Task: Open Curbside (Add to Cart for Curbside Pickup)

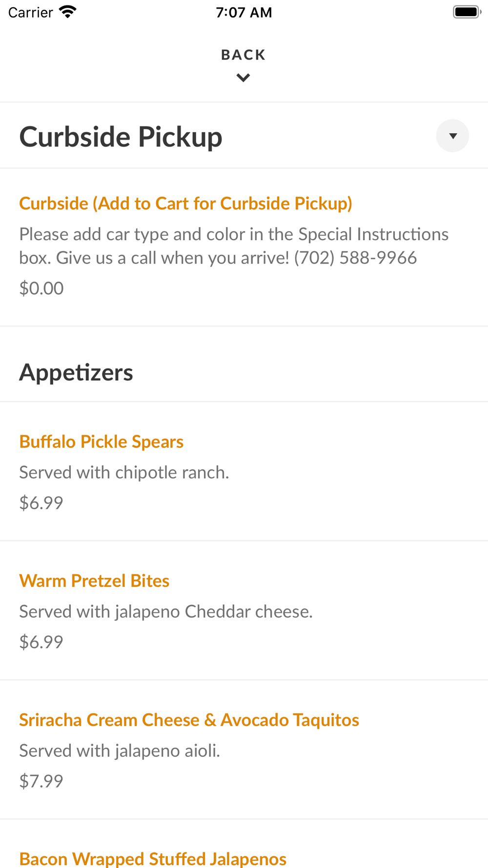Action: point(185,203)
